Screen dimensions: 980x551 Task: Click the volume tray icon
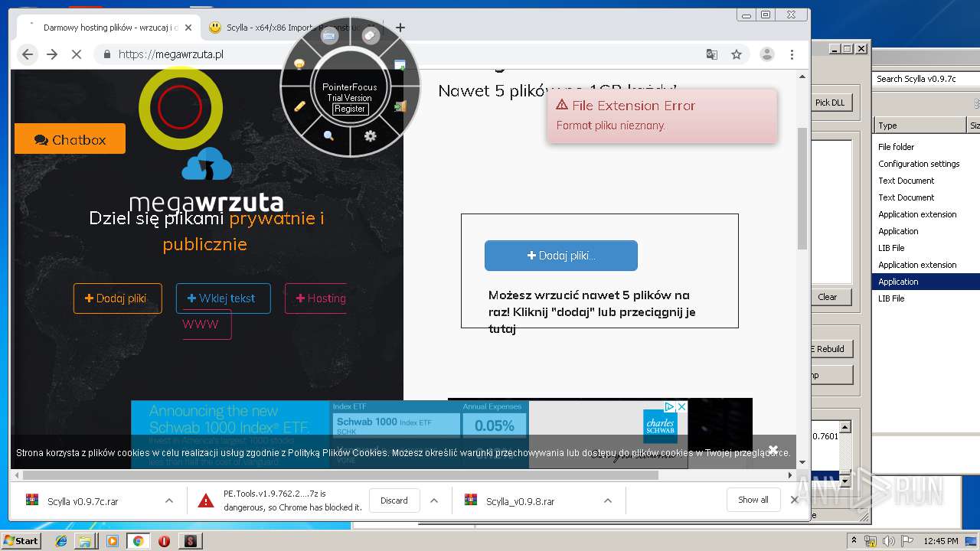888,541
